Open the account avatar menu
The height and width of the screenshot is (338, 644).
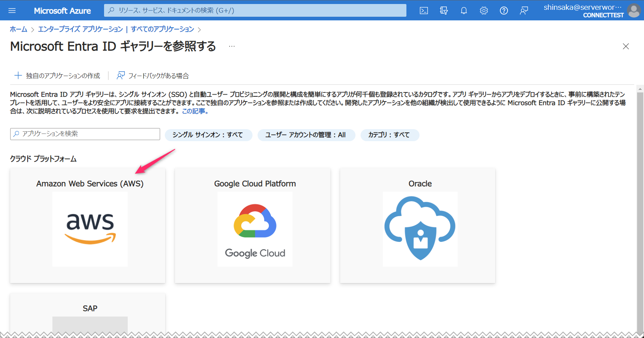(634, 11)
